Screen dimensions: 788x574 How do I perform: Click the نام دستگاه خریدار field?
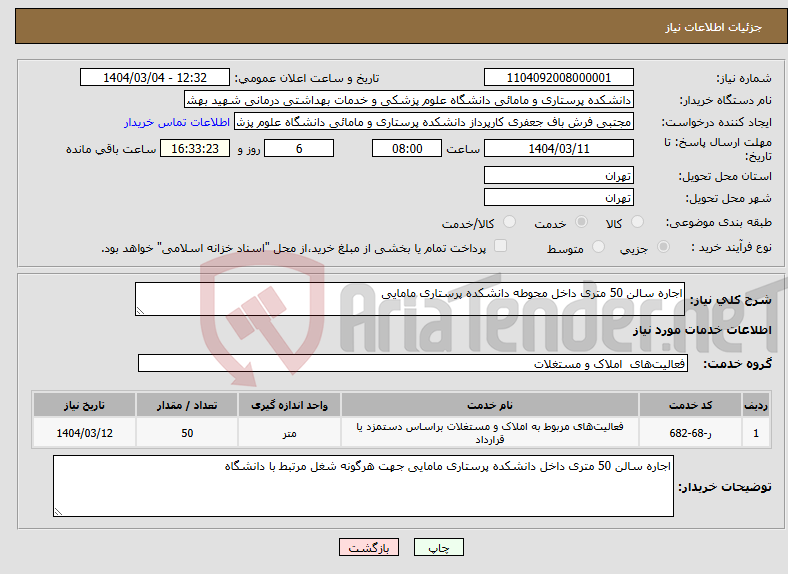[409, 100]
